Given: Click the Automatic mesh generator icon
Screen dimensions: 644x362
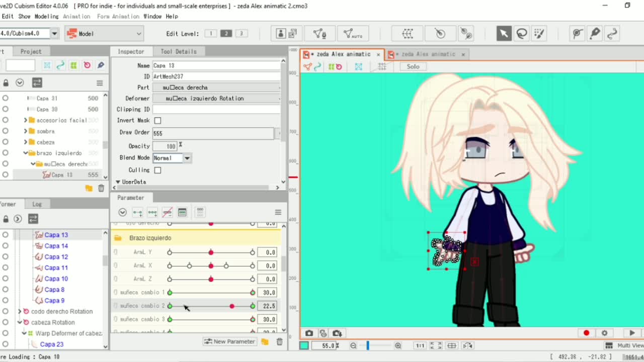Looking at the screenshot, I should [x=353, y=34].
